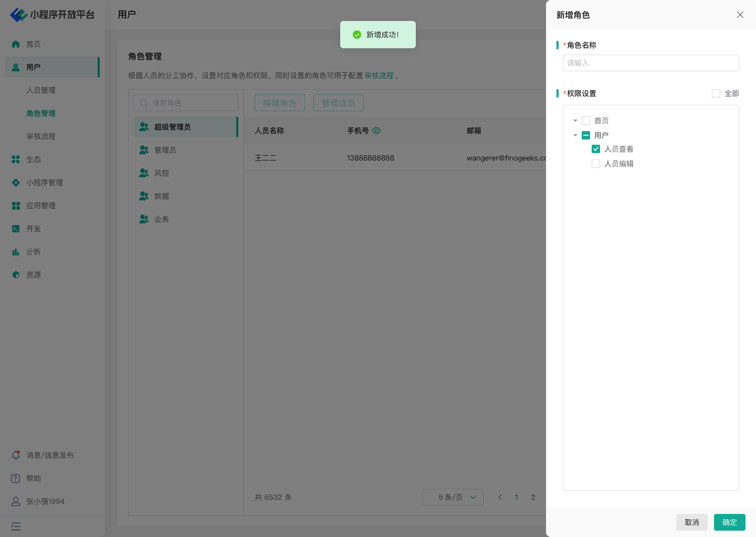Toggle phone number visibility eye icon
Image resolution: width=756 pixels, height=537 pixels.
(x=377, y=131)
